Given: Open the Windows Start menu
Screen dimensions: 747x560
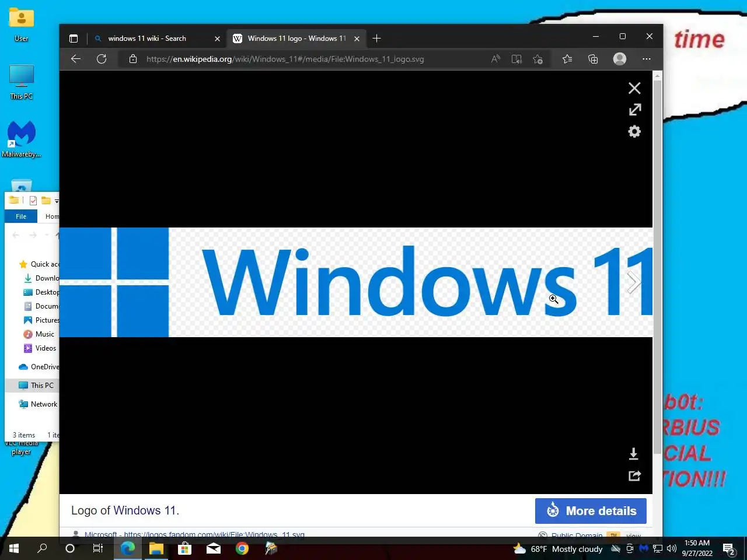Looking at the screenshot, I should tap(14, 548).
